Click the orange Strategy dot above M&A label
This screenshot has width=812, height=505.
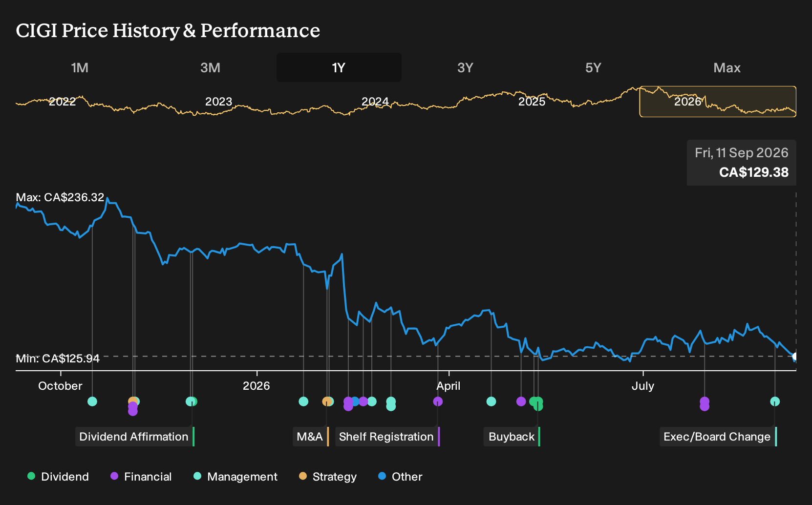coord(327,401)
